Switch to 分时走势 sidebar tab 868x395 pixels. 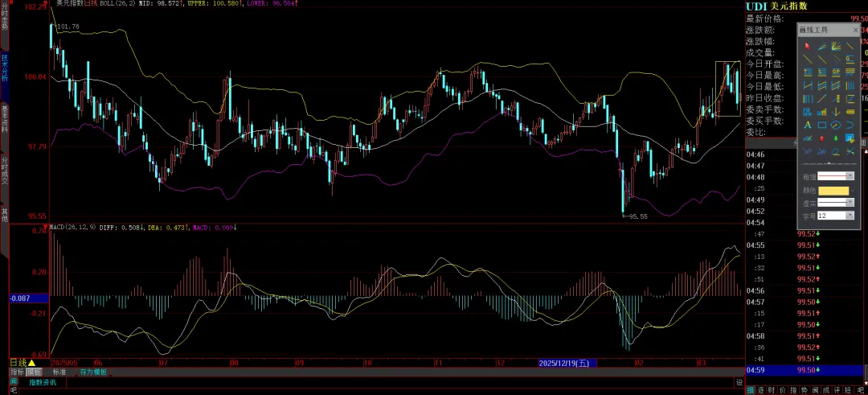(5, 25)
